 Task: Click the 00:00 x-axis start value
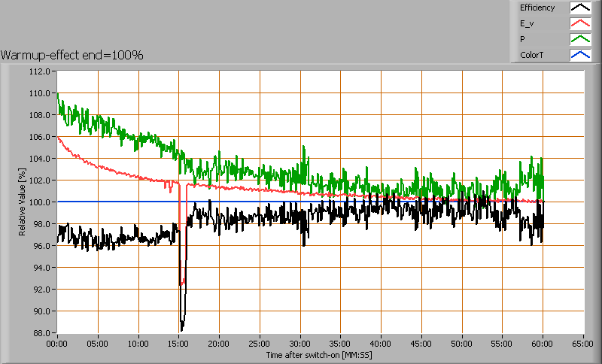pos(57,343)
